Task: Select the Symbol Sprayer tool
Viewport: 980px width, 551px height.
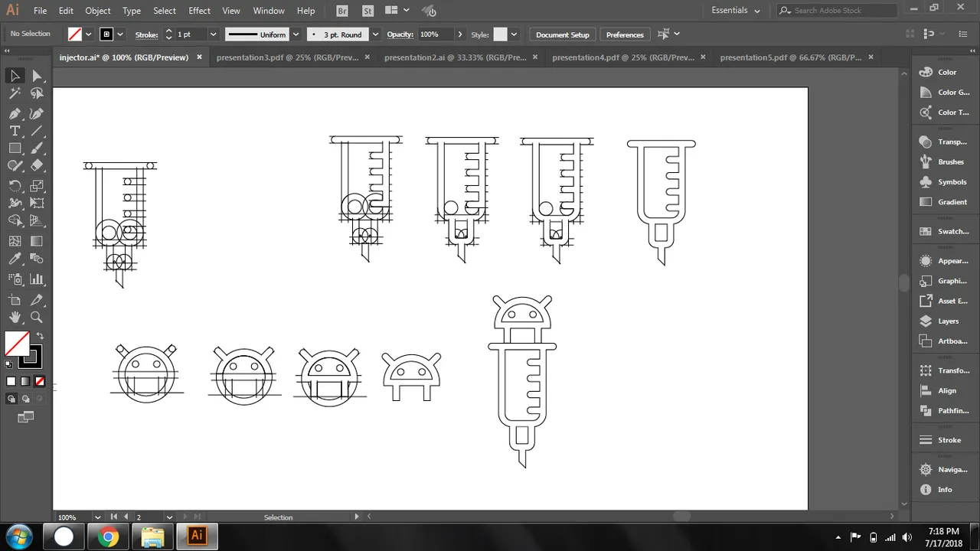Action: 15,279
